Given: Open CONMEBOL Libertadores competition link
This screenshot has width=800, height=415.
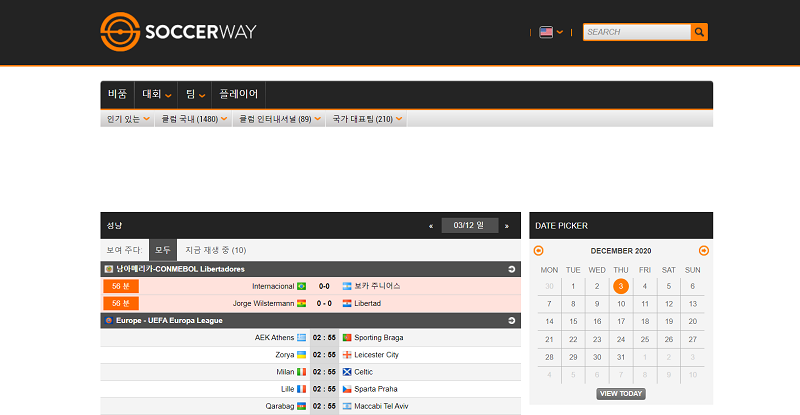Looking at the screenshot, I should pyautogui.click(x=180, y=269).
